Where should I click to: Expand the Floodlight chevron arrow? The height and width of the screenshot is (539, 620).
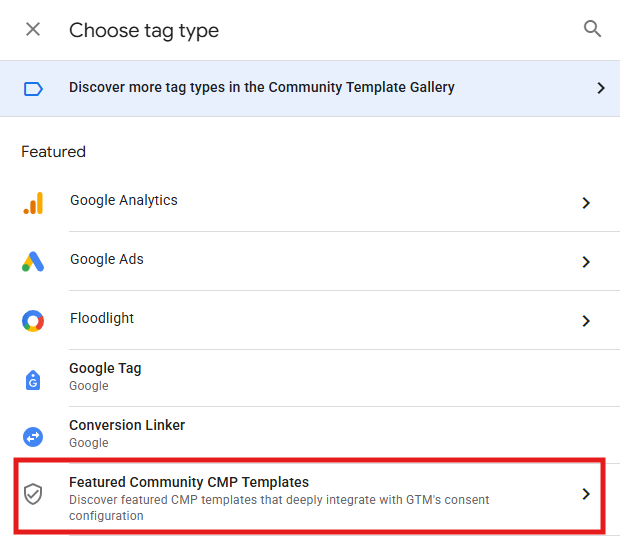point(586,321)
